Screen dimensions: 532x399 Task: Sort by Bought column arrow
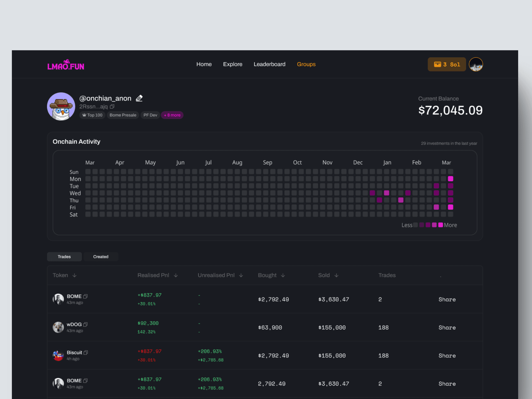[283, 275]
